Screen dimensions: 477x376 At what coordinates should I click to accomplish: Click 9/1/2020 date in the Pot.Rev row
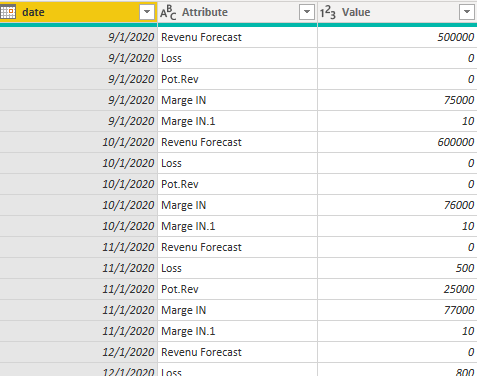click(131, 79)
